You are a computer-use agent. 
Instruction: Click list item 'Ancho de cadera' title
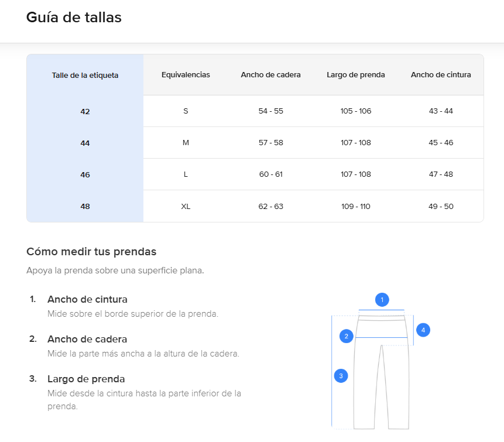87,339
